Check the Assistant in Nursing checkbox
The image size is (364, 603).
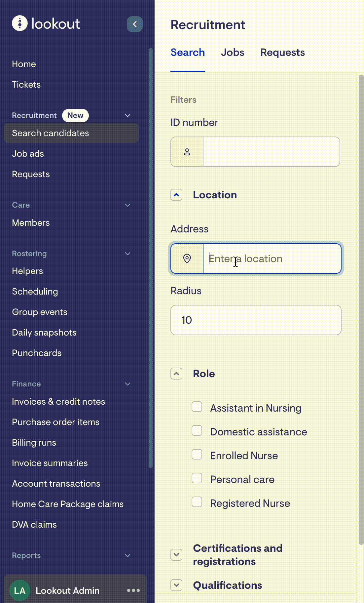(197, 407)
